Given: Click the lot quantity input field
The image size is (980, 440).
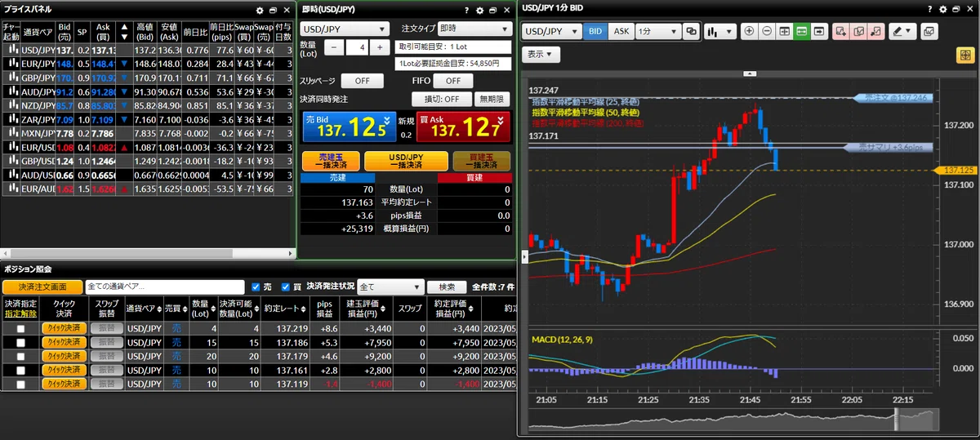Looking at the screenshot, I should pyautogui.click(x=357, y=47).
